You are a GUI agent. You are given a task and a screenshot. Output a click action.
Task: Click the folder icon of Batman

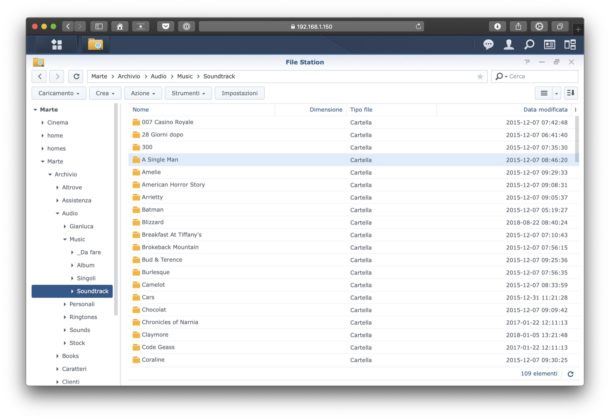point(136,210)
